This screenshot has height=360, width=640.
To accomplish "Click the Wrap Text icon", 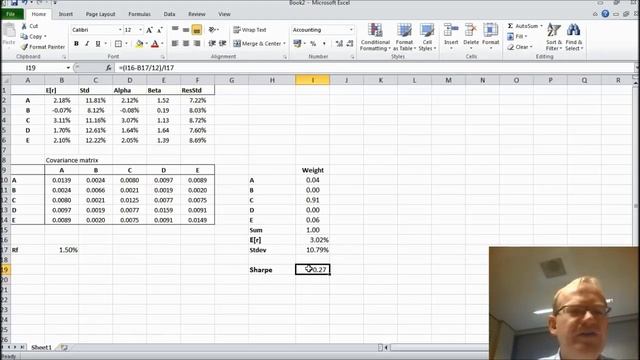I will tap(237, 30).
